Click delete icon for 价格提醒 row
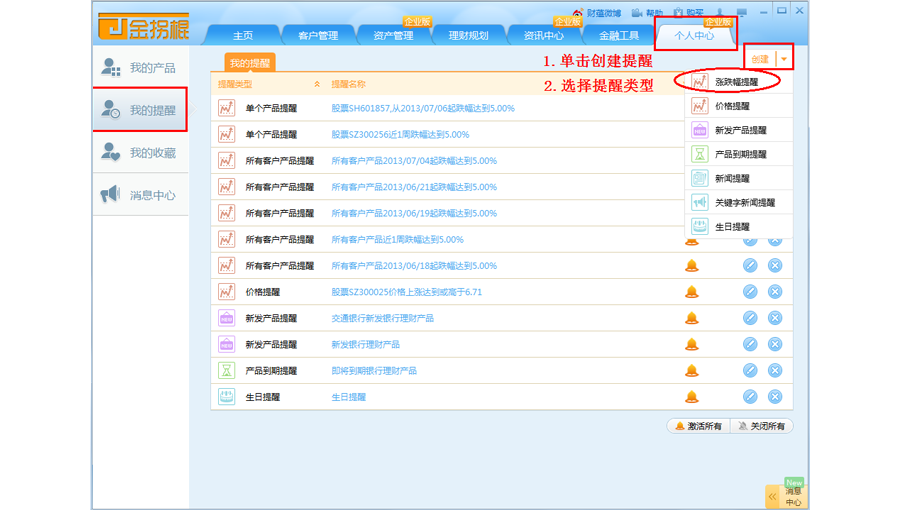This screenshot has width=900, height=510. point(775,292)
